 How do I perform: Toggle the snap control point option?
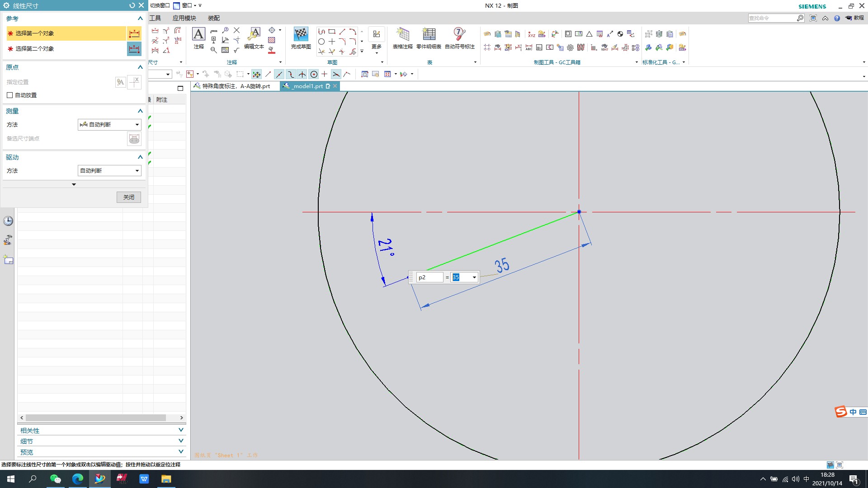[291, 74]
